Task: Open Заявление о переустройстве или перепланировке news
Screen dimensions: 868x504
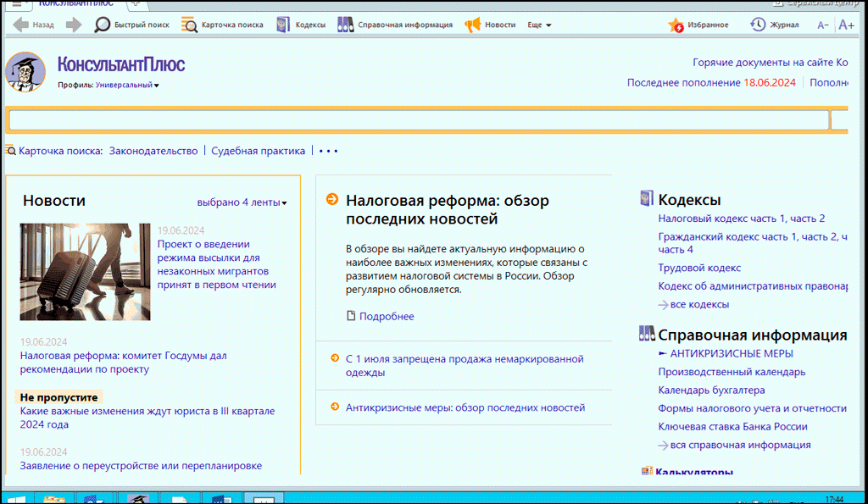Action: click(142, 466)
